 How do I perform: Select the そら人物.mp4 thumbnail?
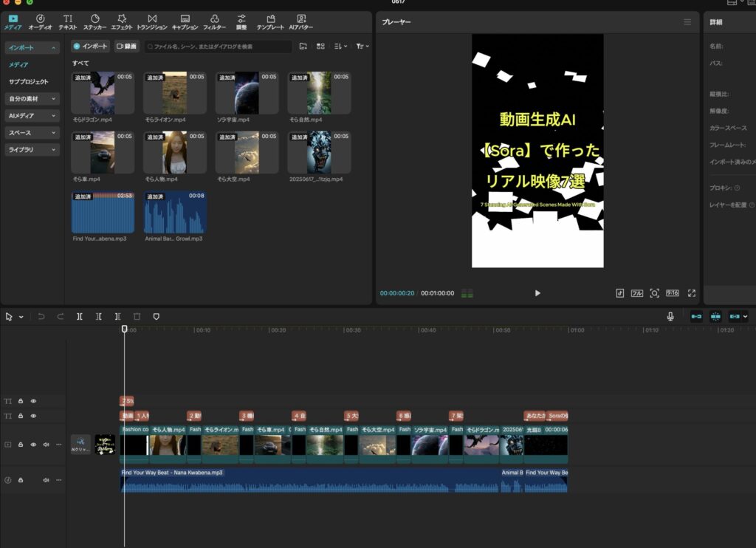pos(175,152)
